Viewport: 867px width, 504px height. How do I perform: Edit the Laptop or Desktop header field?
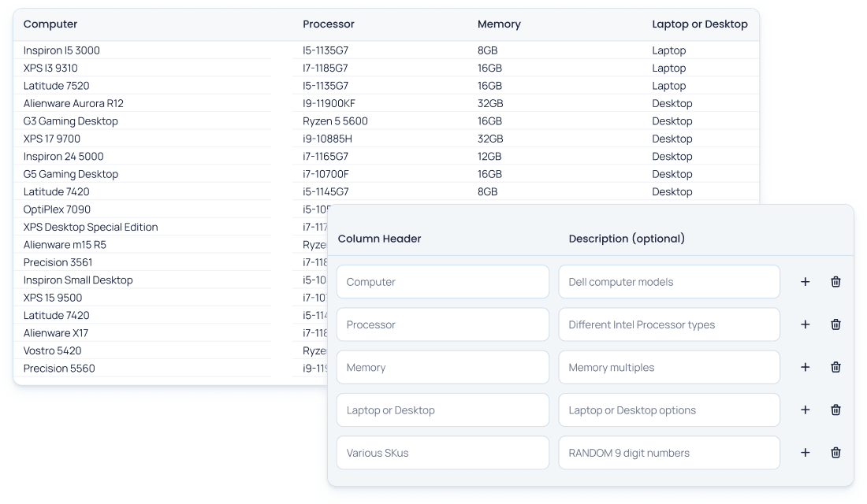coord(442,409)
